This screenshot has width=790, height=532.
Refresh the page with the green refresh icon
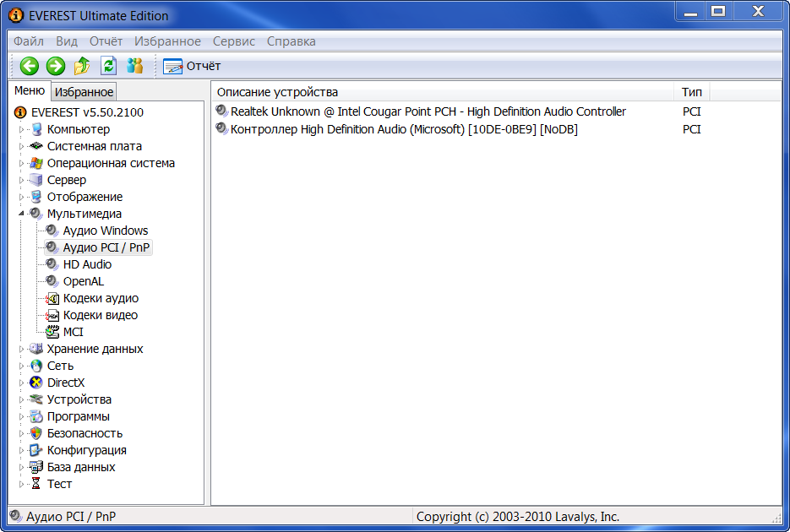click(x=109, y=66)
